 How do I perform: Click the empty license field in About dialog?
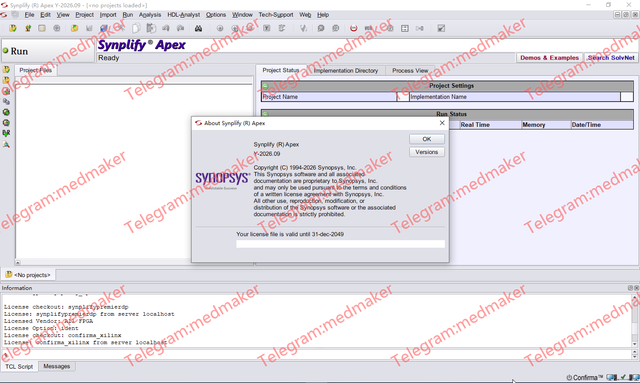pos(340,244)
